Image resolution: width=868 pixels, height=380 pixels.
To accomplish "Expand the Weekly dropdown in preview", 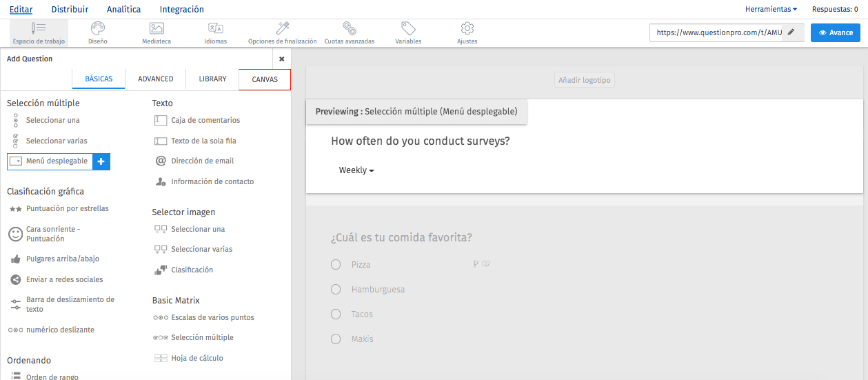I will tap(356, 170).
